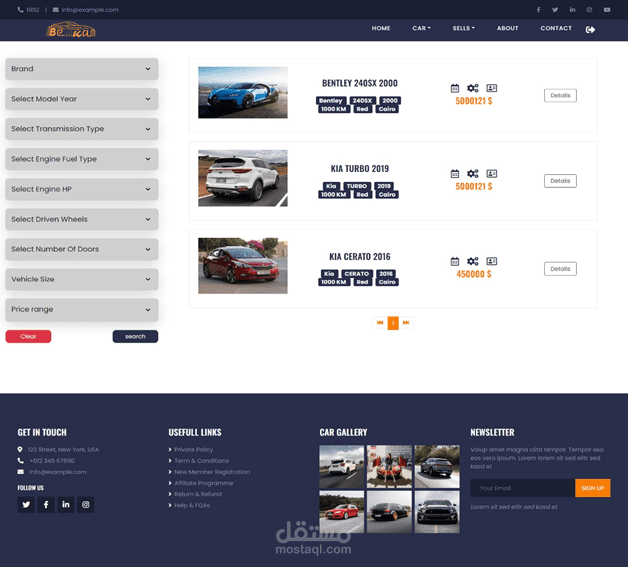Click the blue Bentley car photo
This screenshot has height=567, width=628.
click(243, 92)
